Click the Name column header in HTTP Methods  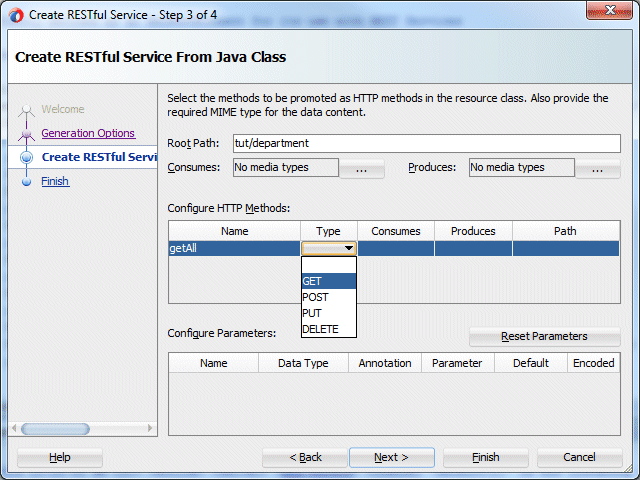235,231
